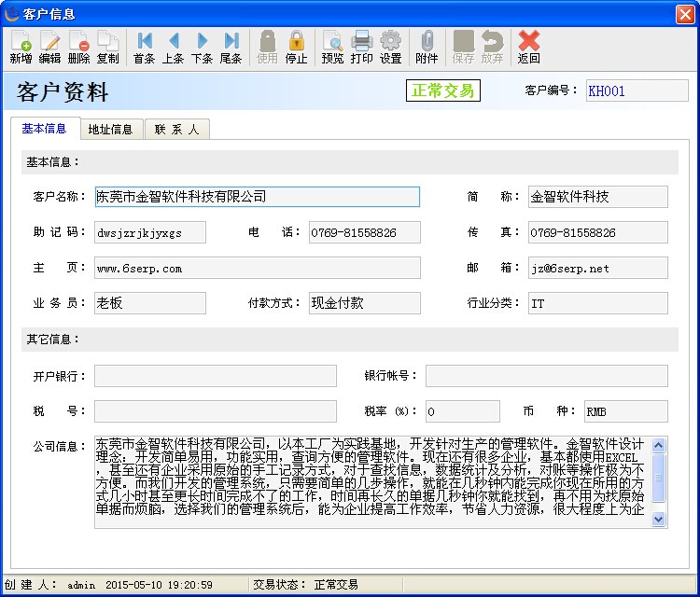Go to next record with 下条

202,47
